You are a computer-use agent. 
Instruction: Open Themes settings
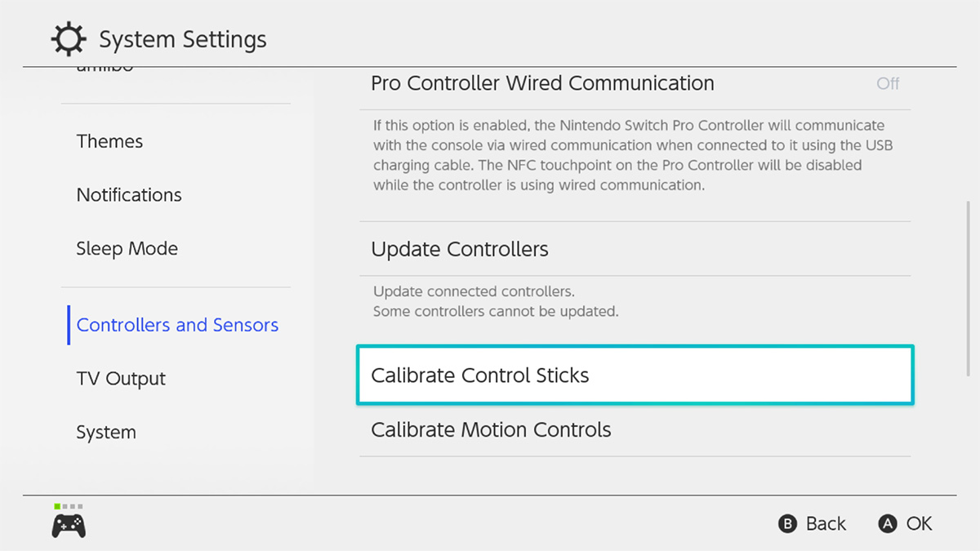click(109, 141)
